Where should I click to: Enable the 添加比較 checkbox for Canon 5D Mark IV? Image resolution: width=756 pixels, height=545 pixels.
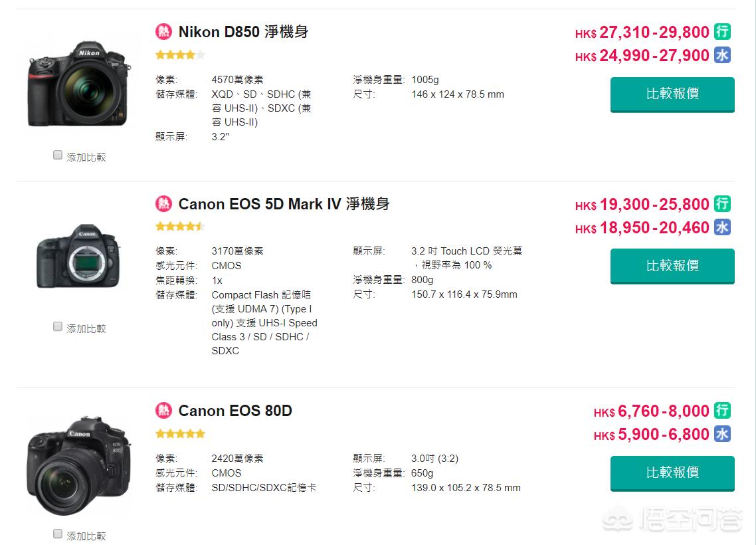pyautogui.click(x=58, y=327)
